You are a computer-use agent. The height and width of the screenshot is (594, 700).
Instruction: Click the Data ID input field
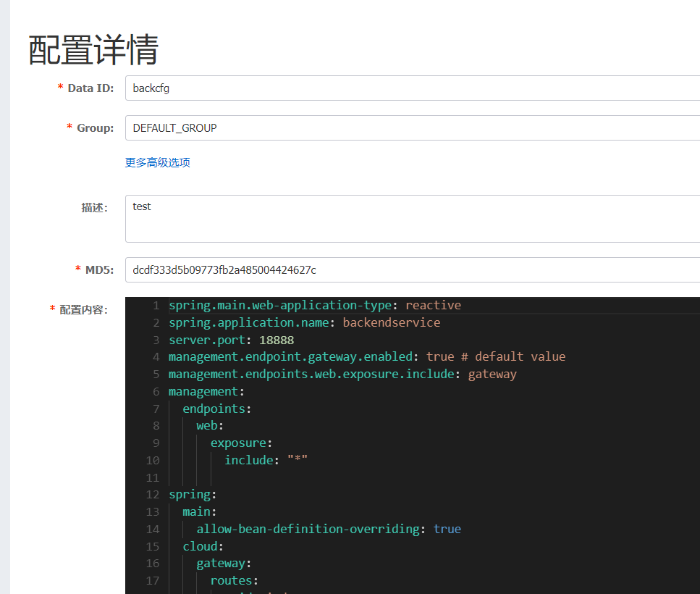[x=413, y=88]
